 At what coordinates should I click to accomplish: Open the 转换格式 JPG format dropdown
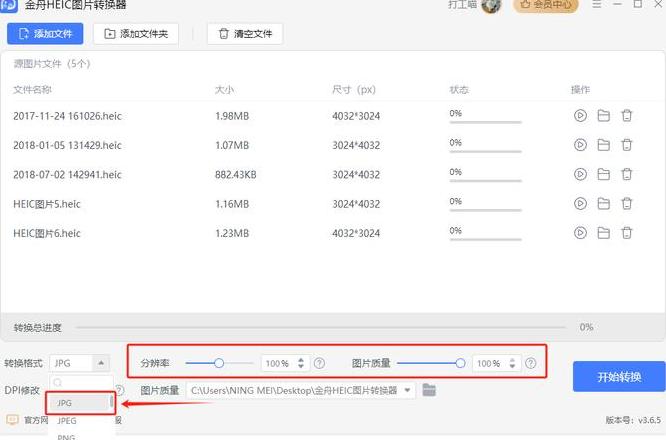coord(79,363)
